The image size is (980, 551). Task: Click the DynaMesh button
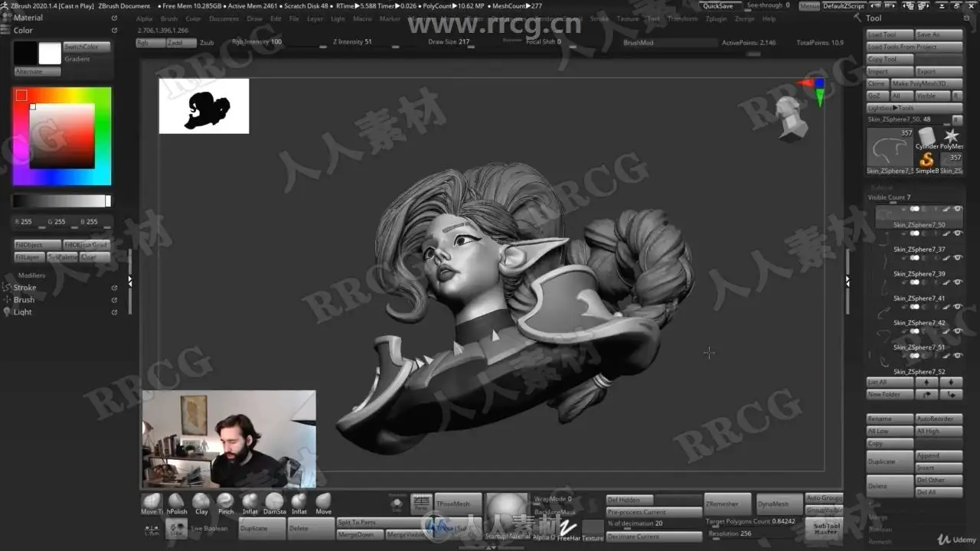(779, 504)
